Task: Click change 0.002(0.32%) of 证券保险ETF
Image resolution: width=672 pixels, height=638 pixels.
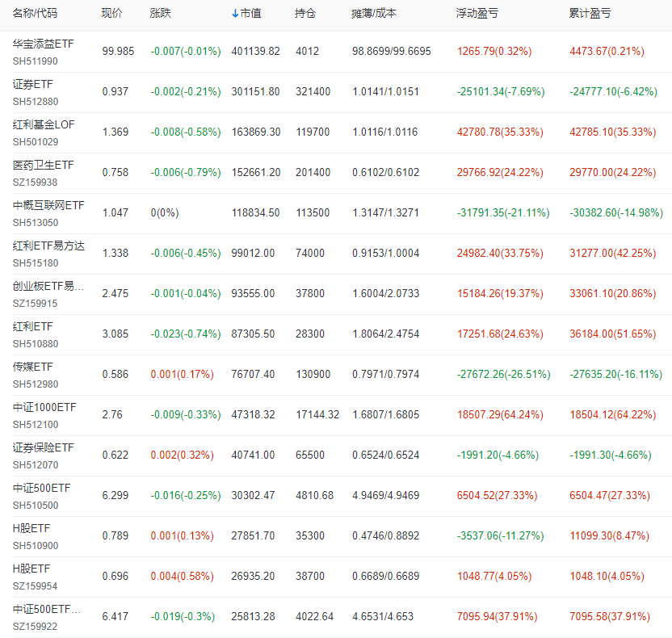Action: [183, 455]
